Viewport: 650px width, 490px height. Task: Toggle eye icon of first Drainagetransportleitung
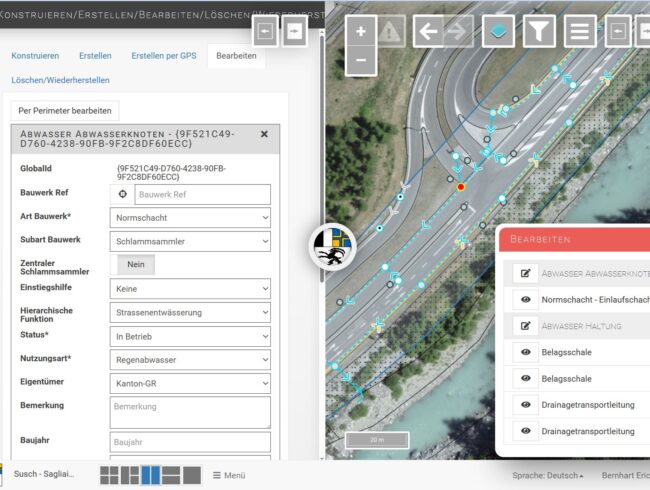pyautogui.click(x=525, y=405)
